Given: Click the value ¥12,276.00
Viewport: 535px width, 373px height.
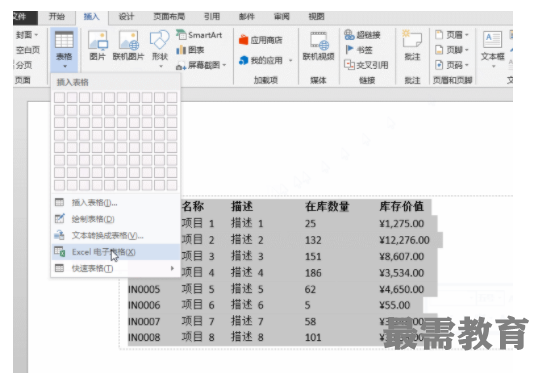Looking at the screenshot, I should [404, 240].
